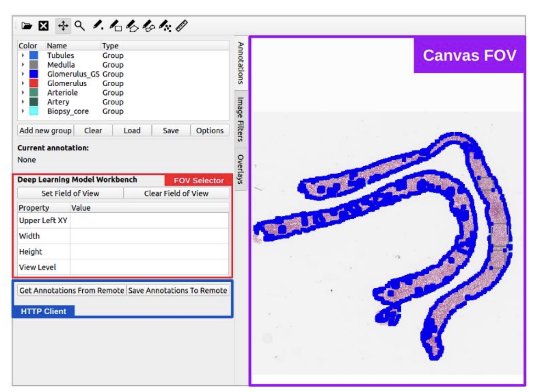Expand the Arteriole group

pyautogui.click(x=22, y=93)
